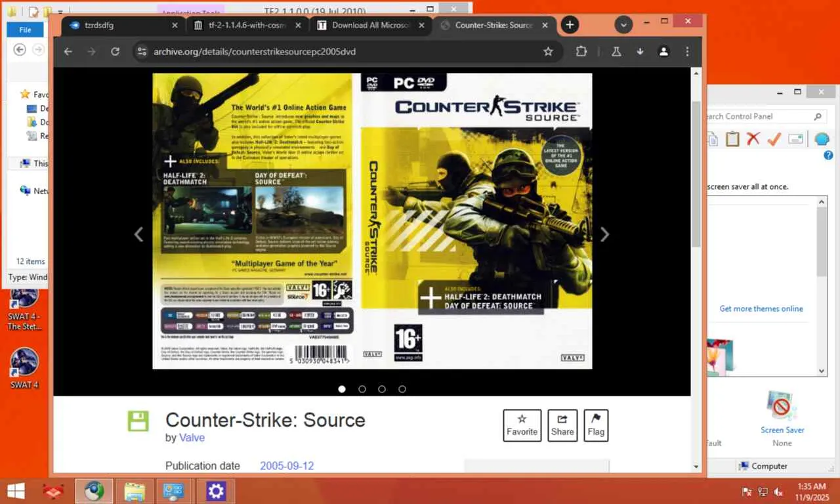Open the Screen Saver settings link

(782, 430)
